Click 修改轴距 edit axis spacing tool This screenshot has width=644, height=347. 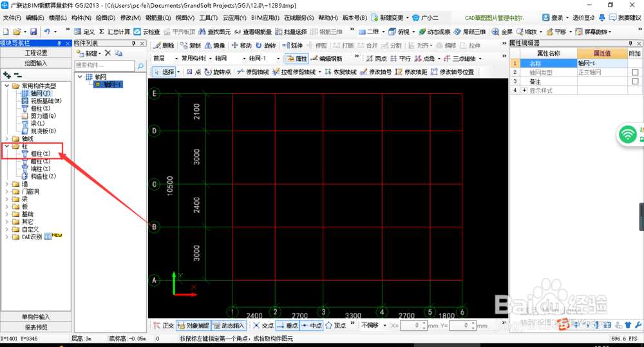[x=411, y=72]
